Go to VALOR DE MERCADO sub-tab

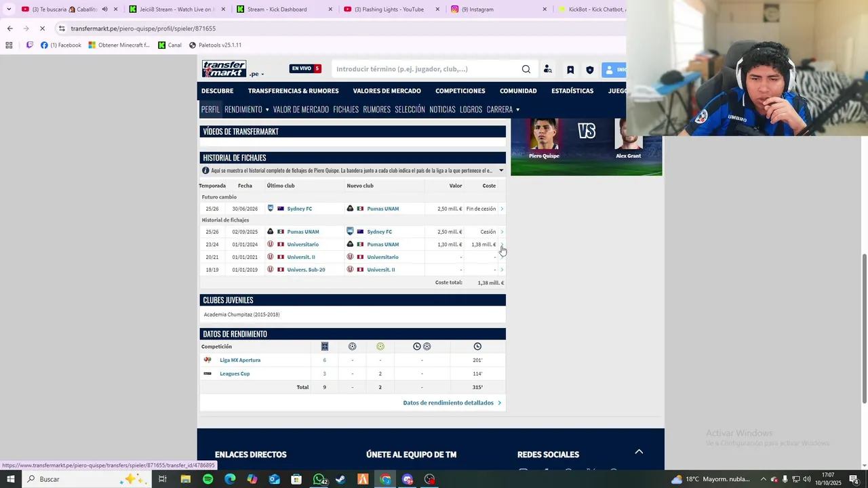(300, 109)
